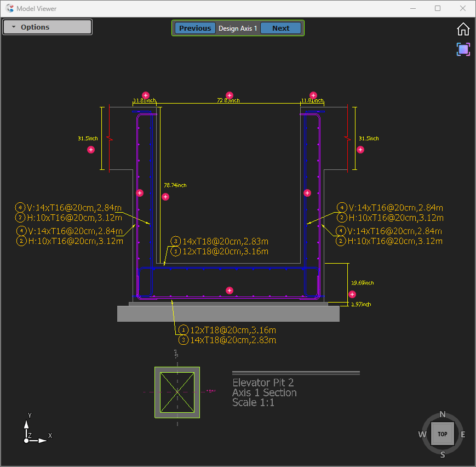This screenshot has height=467, width=476.
Task: Maximize the Model Viewer window
Action: tap(438, 8)
